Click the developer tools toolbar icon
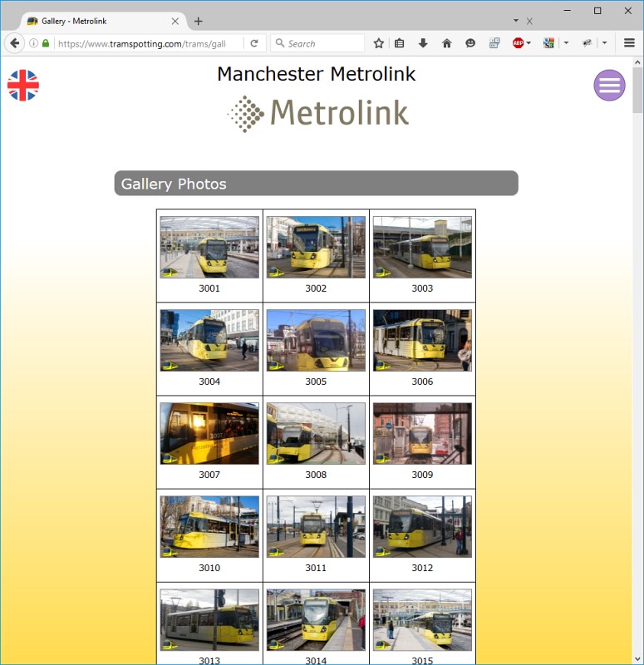 pos(587,43)
